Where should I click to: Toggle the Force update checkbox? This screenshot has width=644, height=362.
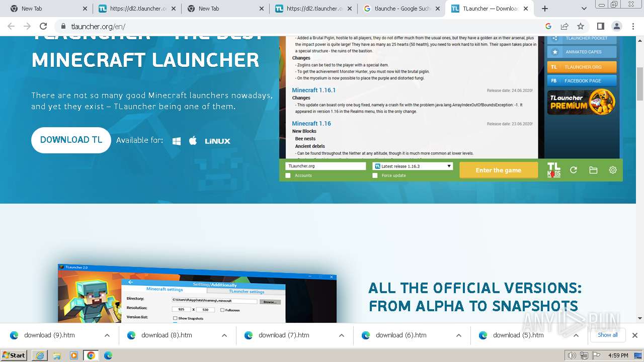click(x=375, y=175)
